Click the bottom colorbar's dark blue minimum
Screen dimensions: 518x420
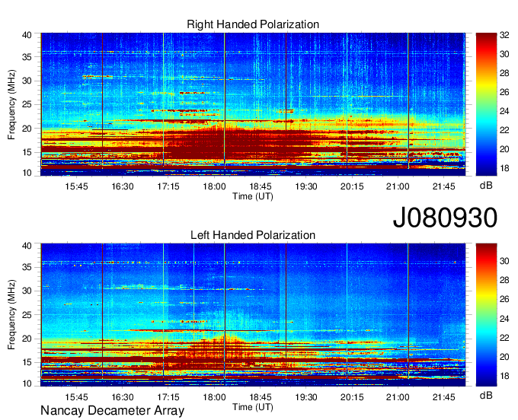pyautogui.click(x=486, y=383)
